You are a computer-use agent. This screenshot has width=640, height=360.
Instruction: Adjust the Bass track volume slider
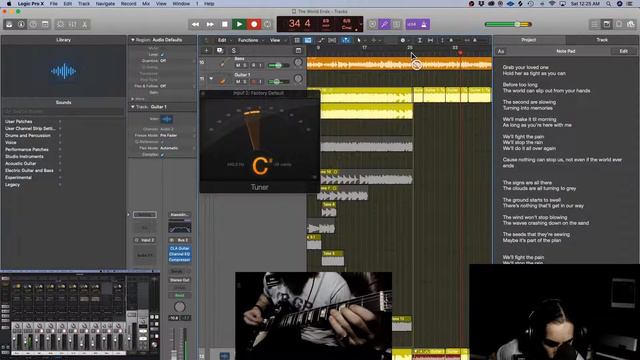278,65
